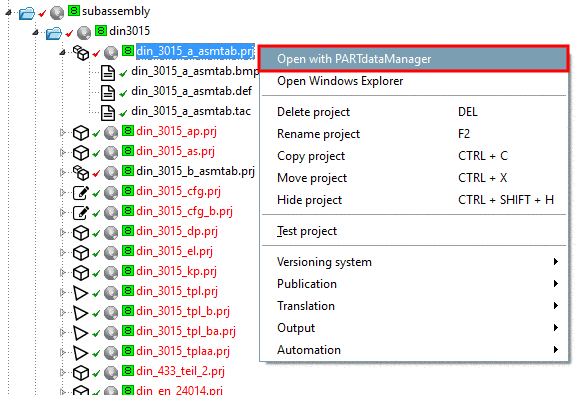
Task: Select Hide project entry
Action: pyautogui.click(x=414, y=200)
